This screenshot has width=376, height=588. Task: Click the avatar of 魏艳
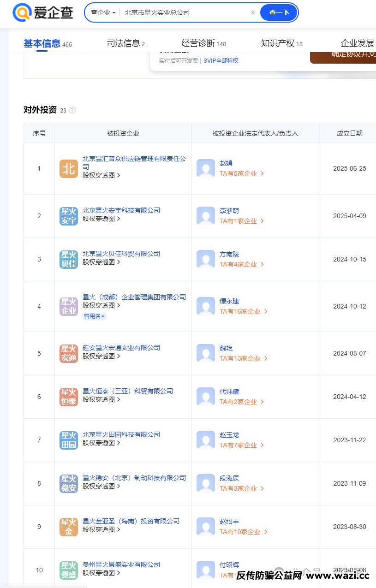[206, 353]
